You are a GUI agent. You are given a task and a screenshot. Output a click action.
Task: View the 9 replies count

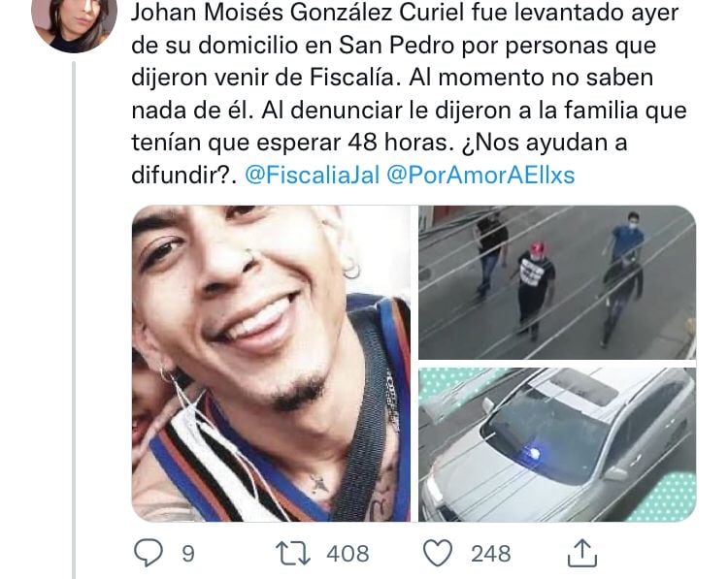(x=187, y=554)
